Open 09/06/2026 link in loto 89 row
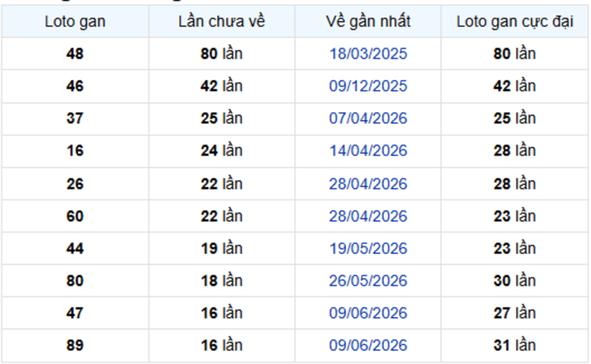The width and height of the screenshot is (591, 364). tap(368, 346)
